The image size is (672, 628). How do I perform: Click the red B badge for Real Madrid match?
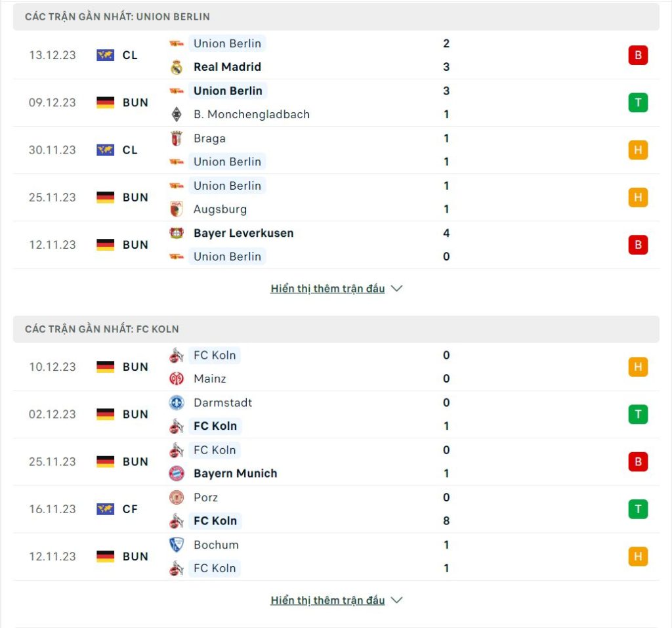coord(638,55)
